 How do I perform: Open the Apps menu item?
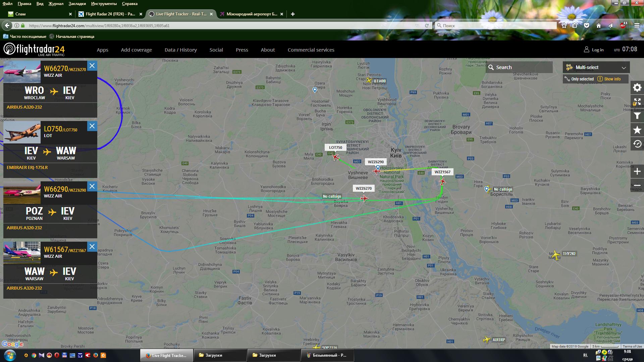102,50
